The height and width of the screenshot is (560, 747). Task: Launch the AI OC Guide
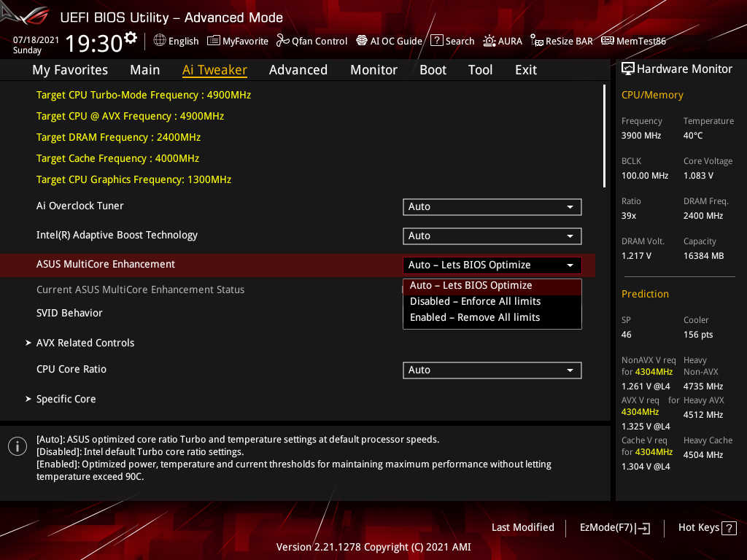(x=389, y=41)
